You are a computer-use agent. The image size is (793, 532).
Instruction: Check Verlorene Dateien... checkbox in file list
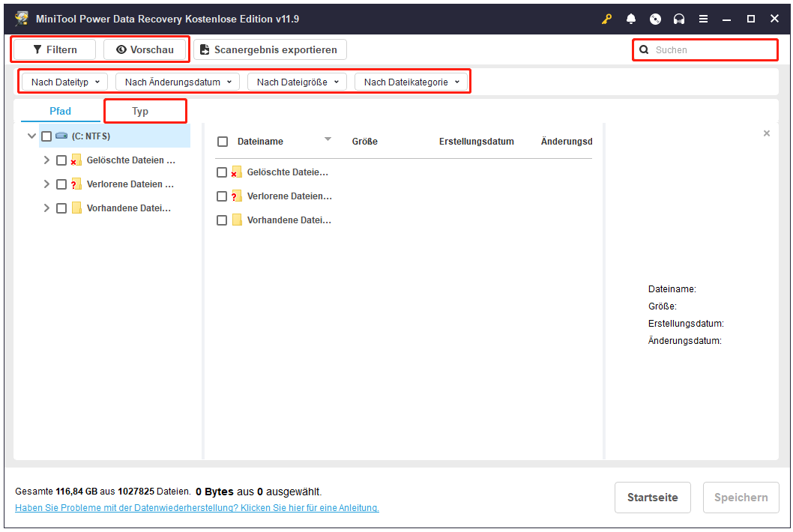[222, 196]
